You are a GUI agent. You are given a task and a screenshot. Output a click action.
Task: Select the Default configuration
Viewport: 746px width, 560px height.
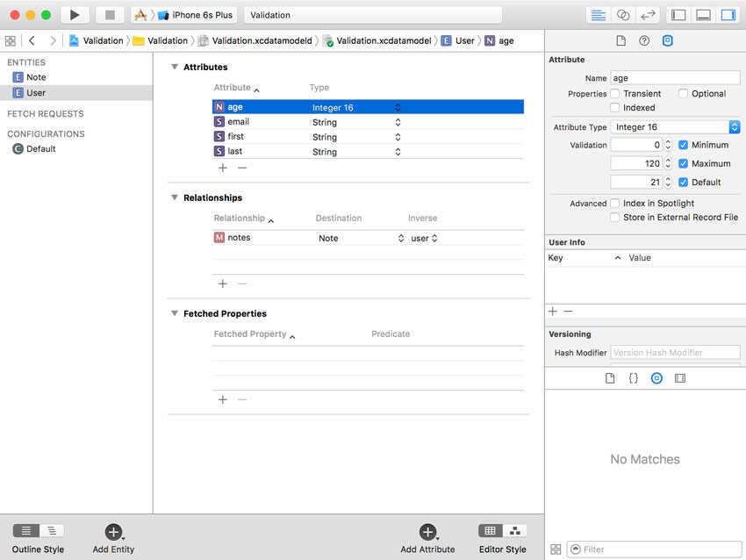point(76,149)
